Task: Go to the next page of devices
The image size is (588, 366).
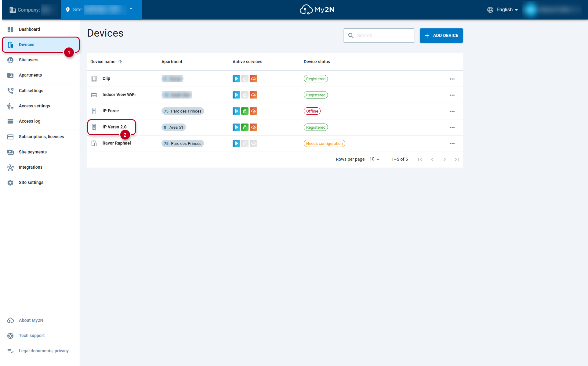Action: click(445, 160)
